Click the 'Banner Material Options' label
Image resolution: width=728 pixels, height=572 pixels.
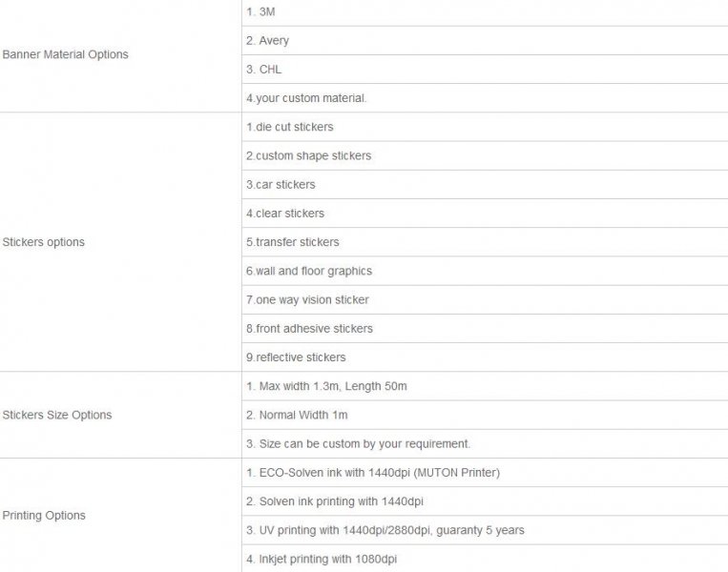tap(66, 54)
